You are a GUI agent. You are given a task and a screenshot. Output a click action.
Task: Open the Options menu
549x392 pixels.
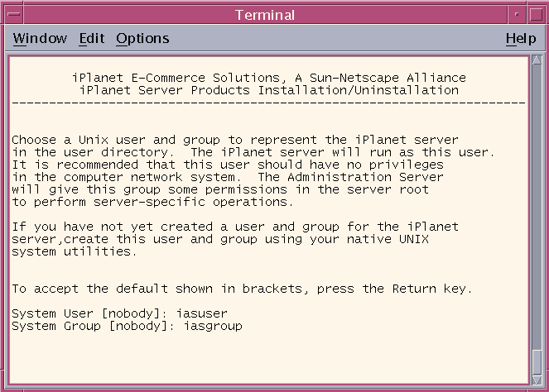click(x=142, y=39)
